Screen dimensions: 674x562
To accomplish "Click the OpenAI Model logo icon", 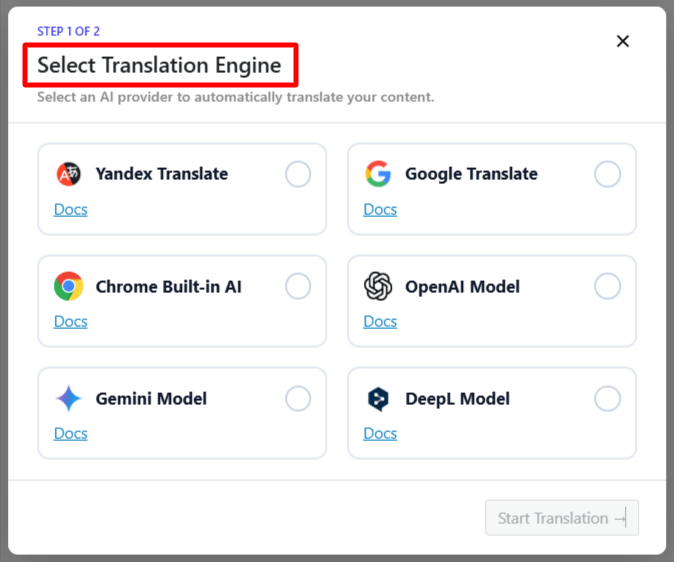I will (378, 287).
